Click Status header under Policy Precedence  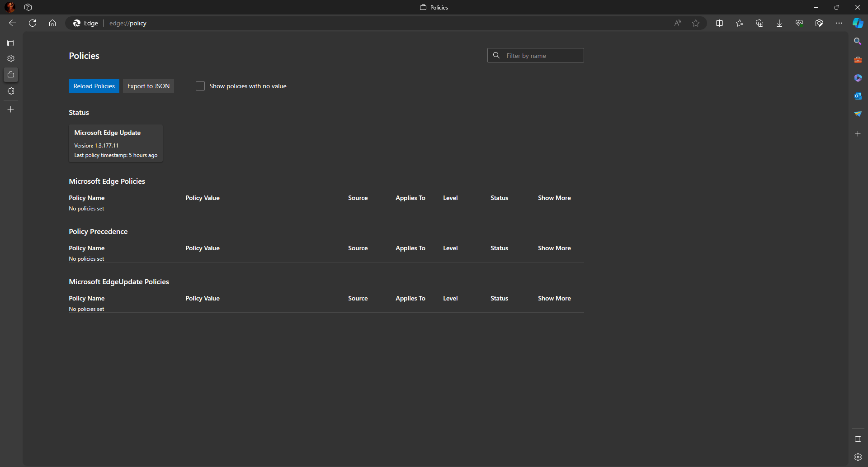(500, 248)
